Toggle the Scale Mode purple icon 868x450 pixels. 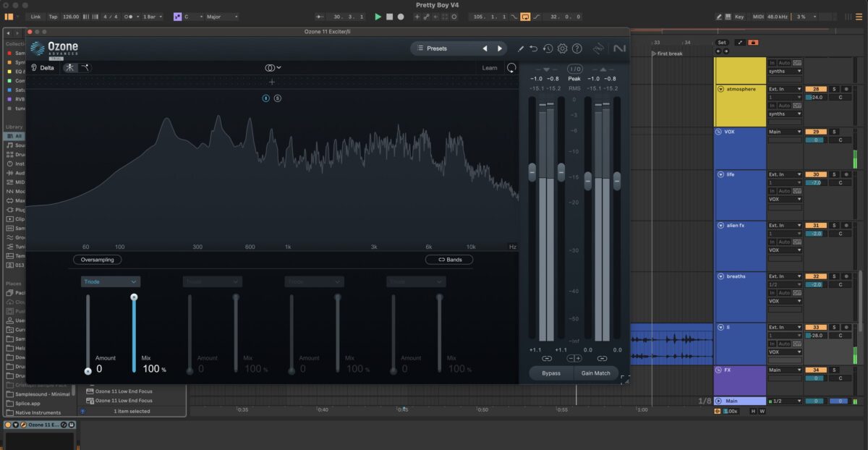click(x=177, y=17)
